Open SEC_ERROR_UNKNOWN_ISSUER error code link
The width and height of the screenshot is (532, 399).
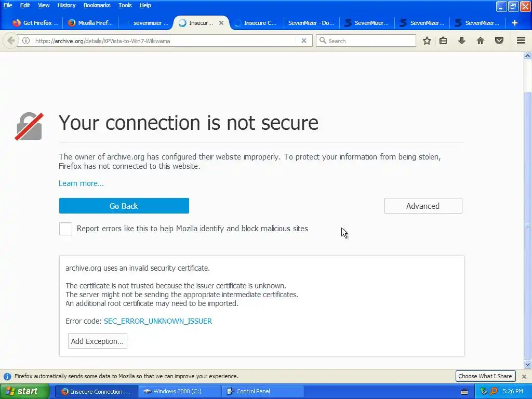tap(158, 321)
